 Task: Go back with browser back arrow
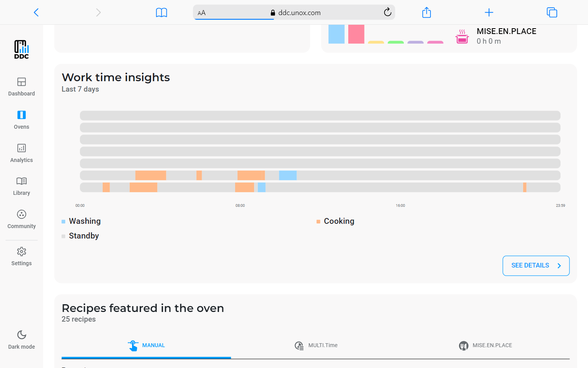click(x=36, y=12)
